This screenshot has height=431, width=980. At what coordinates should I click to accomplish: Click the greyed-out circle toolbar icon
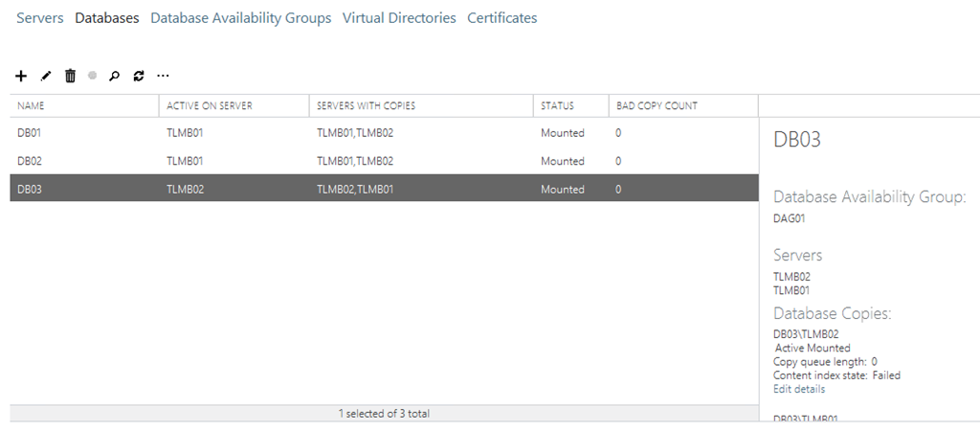[x=93, y=76]
